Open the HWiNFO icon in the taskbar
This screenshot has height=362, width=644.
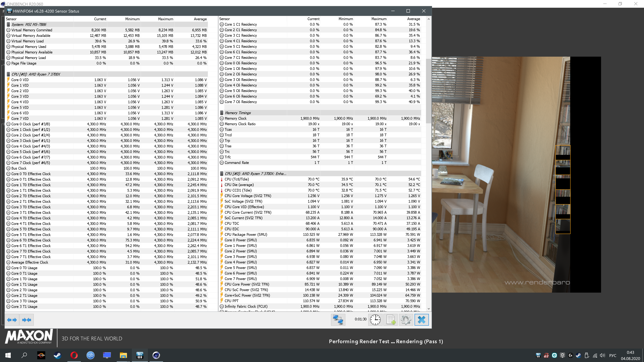point(140,355)
